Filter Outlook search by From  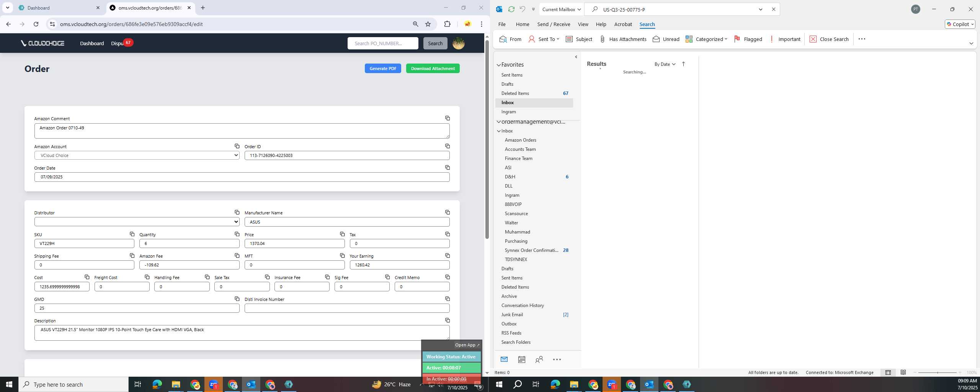click(510, 39)
